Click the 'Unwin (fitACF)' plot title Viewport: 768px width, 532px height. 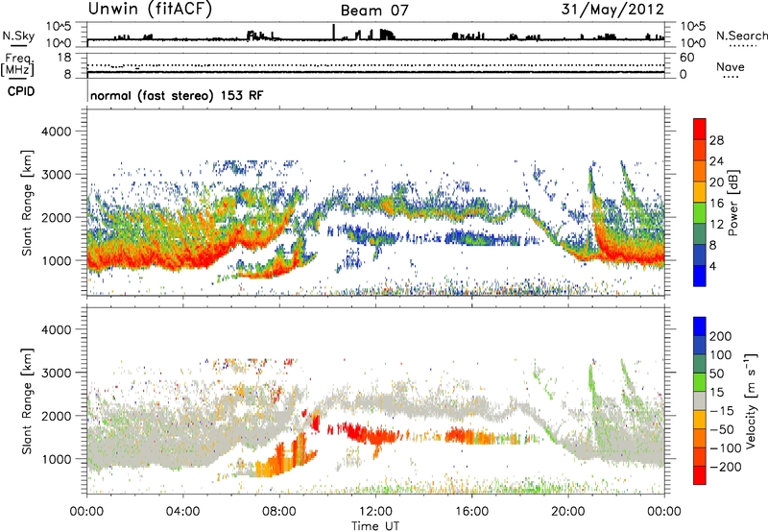click(x=150, y=9)
